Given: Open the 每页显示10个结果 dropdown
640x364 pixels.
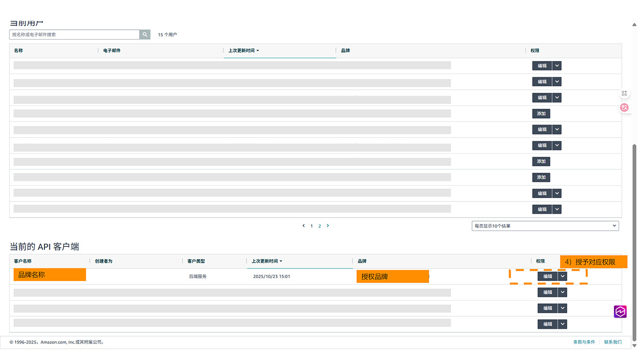Looking at the screenshot, I should pos(545,226).
